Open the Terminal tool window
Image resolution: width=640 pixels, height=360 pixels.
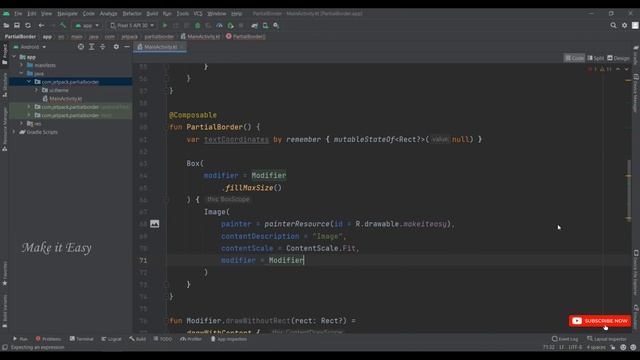pyautogui.click(x=82, y=339)
